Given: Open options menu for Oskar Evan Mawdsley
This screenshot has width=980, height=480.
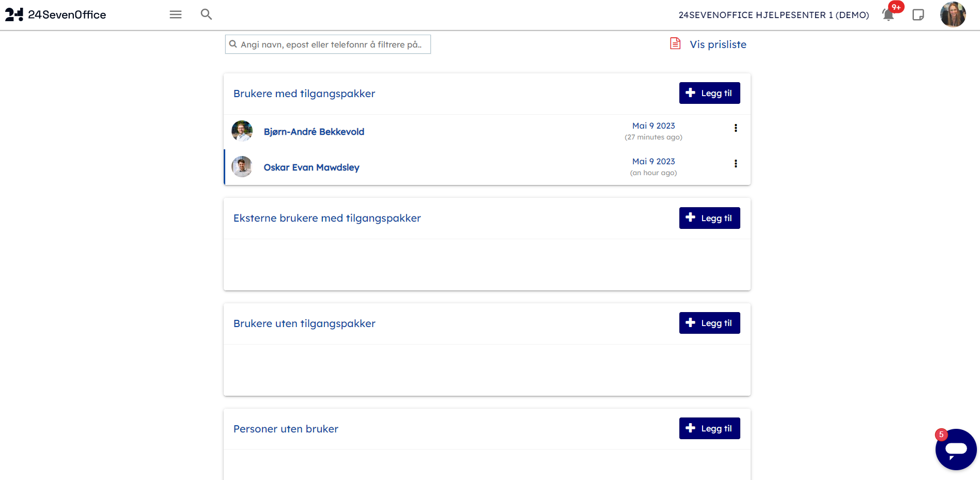Looking at the screenshot, I should point(736,164).
